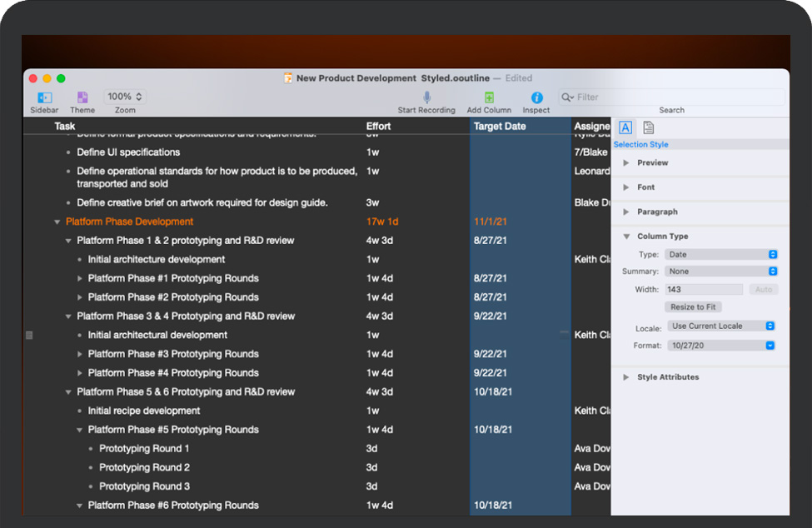Click the Add Column icon
Screen dimensions: 812x528
point(489,97)
